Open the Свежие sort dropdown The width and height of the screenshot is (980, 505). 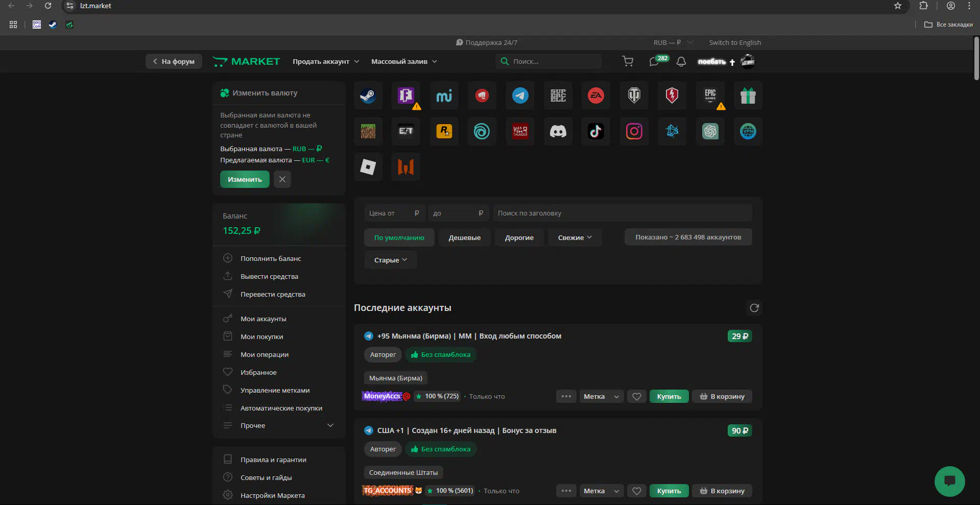(575, 237)
